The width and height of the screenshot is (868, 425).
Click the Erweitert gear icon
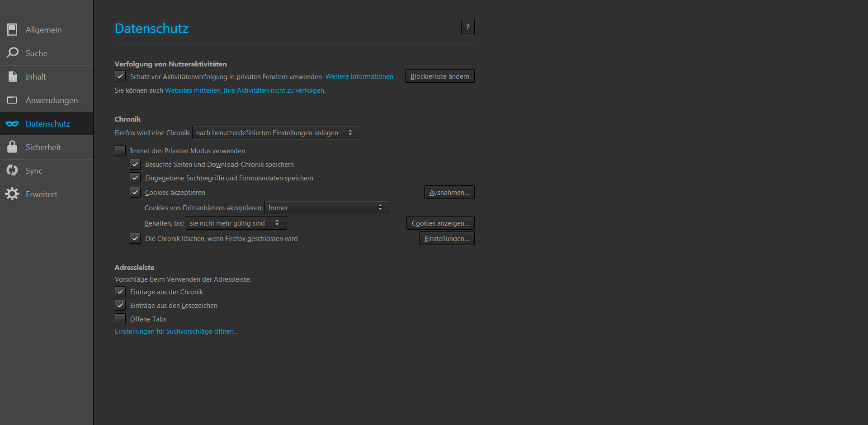coord(12,194)
